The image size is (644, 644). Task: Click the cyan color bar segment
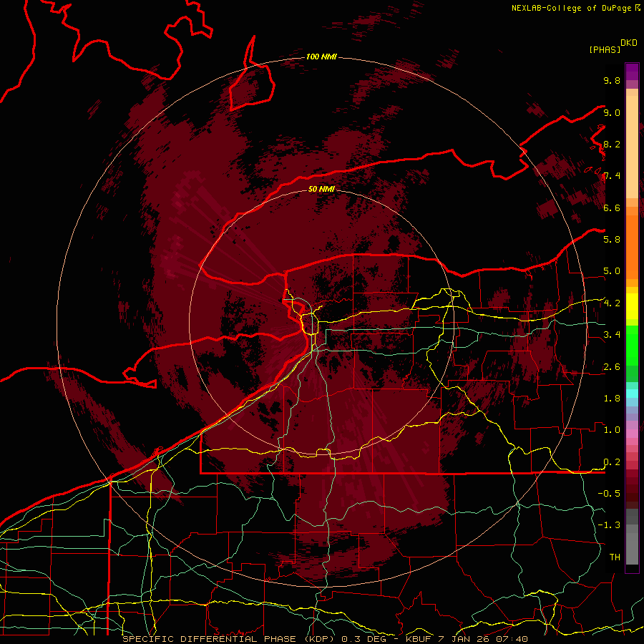632,394
